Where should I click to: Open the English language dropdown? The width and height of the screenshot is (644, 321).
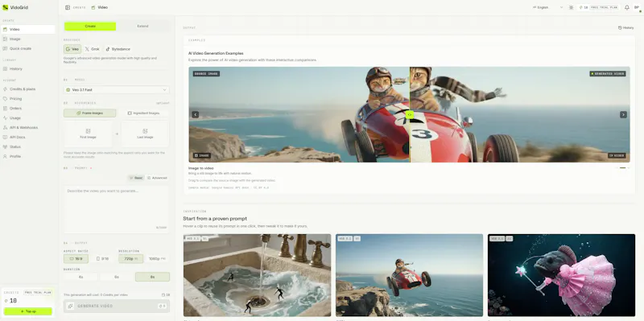pos(548,7)
